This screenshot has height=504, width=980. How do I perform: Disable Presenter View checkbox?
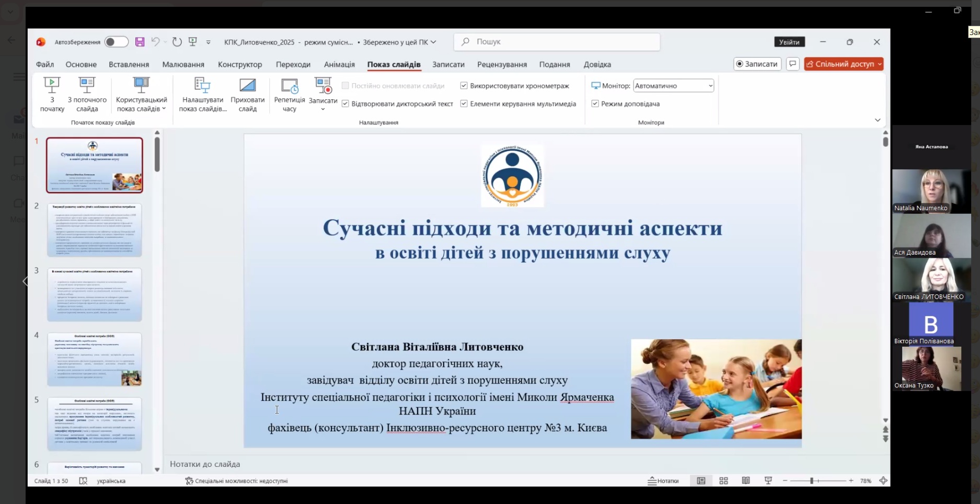(595, 104)
